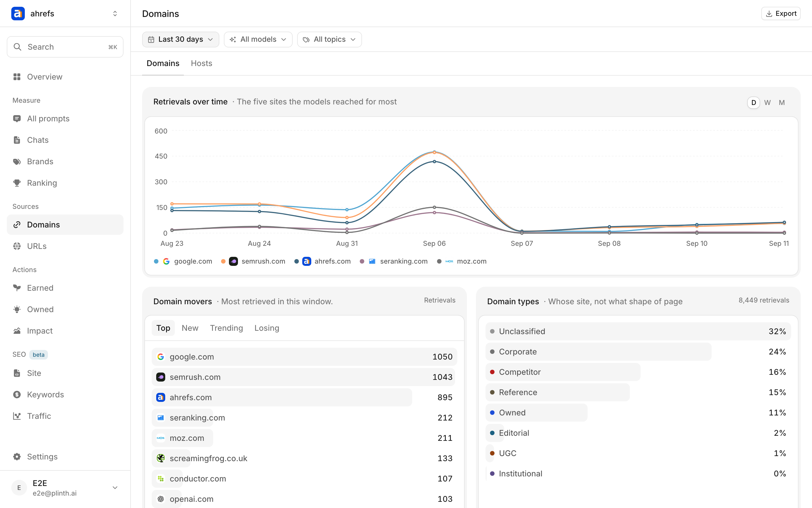The image size is (812, 508).
Task: Select the Trending movers tab
Action: [x=226, y=328]
